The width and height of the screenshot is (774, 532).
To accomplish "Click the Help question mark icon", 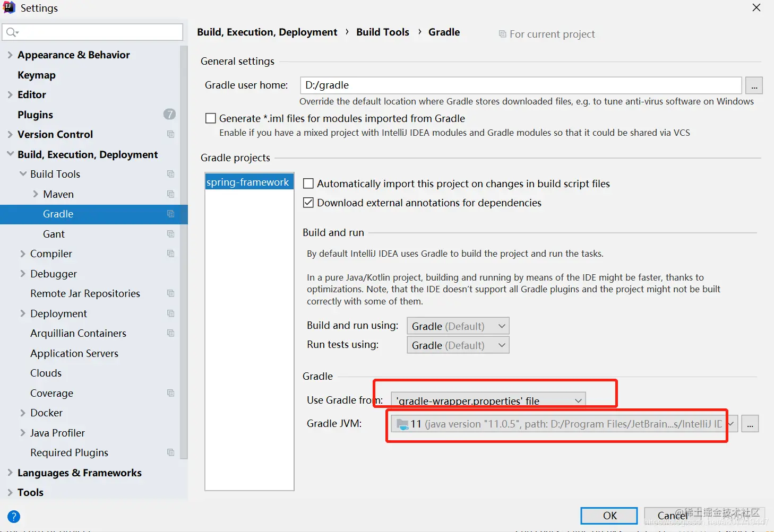I will pos(14,517).
